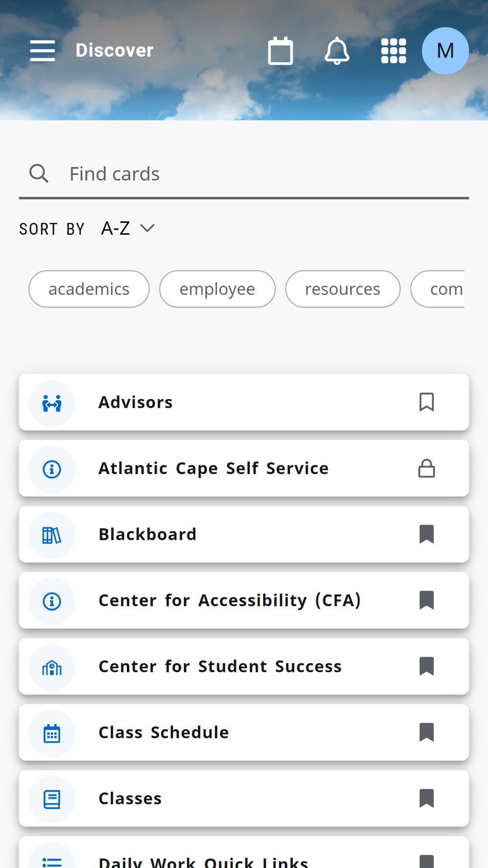Click the Blackboard books icon
Screen dimensions: 488x868
(x=52, y=535)
